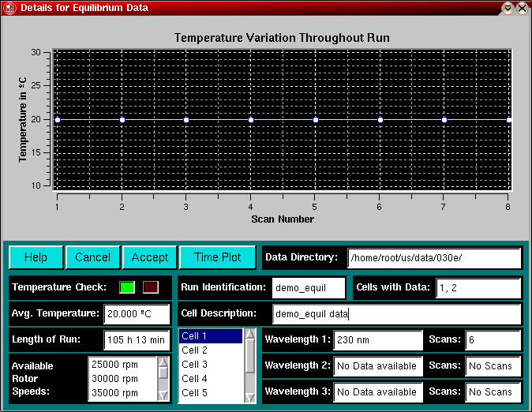Edit the Cell Description text field
Viewport: 532px width, 412px height.
point(396,314)
